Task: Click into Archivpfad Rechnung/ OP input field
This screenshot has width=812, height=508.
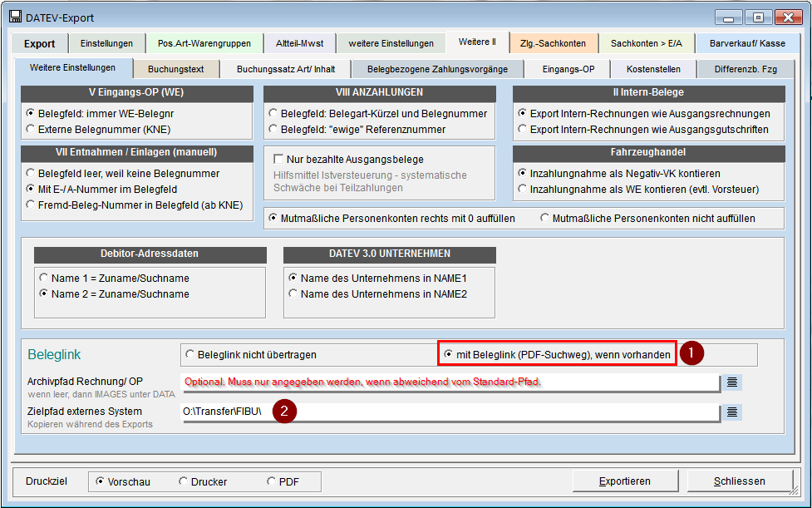Action: pos(450,382)
